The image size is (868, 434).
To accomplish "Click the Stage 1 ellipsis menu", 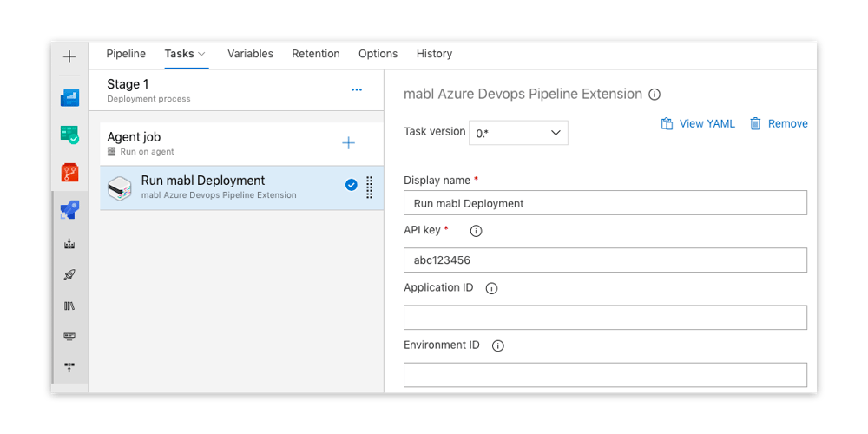I will 357,89.
